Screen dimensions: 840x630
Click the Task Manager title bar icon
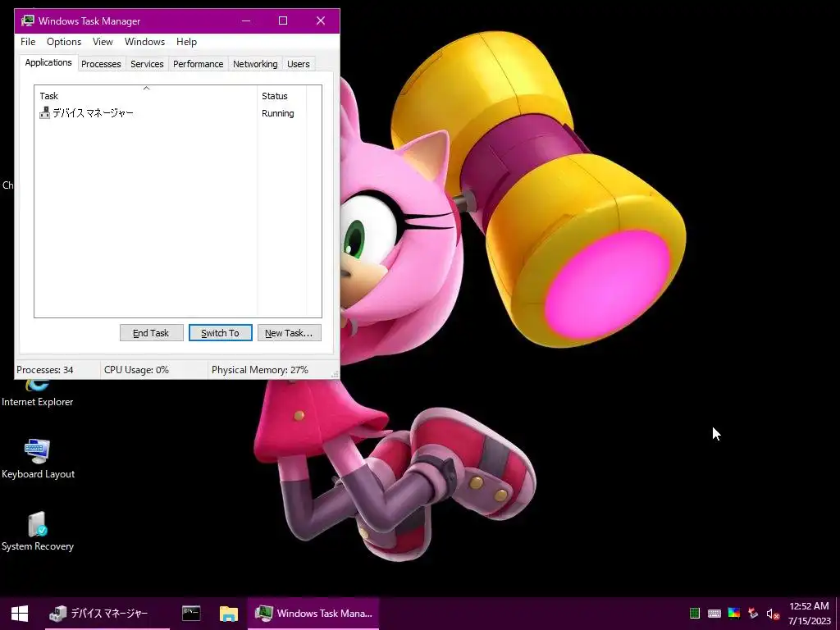28,21
